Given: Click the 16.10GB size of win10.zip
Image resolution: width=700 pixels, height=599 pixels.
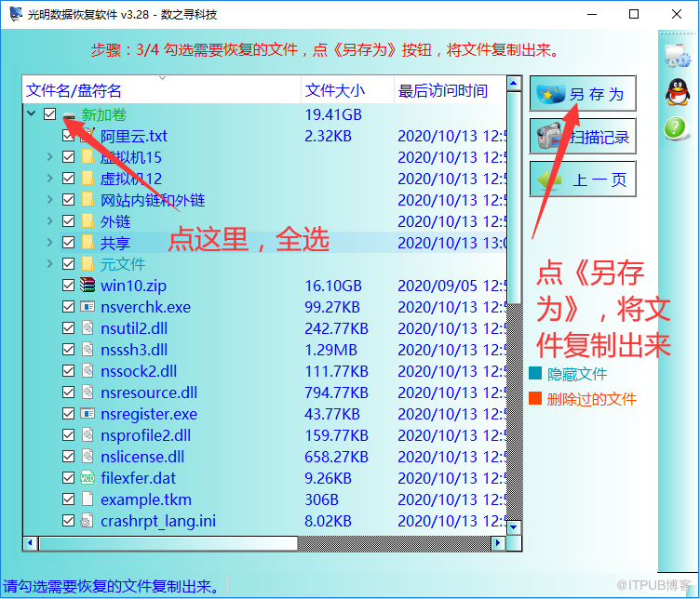Looking at the screenshot, I should tap(332, 286).
